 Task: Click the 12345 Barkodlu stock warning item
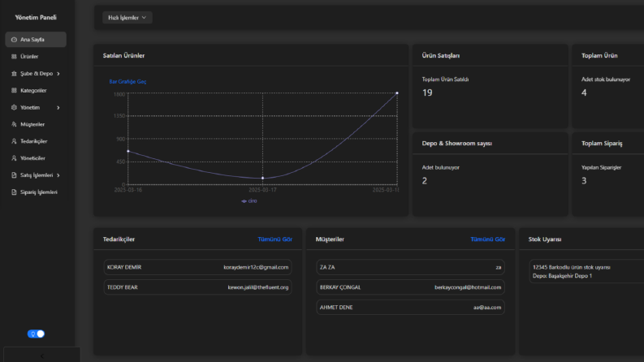click(x=586, y=271)
